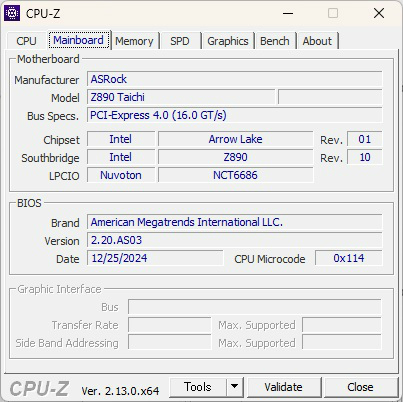403x402 pixels.
Task: Open the Tools dropdown arrow
Action: coord(235,387)
